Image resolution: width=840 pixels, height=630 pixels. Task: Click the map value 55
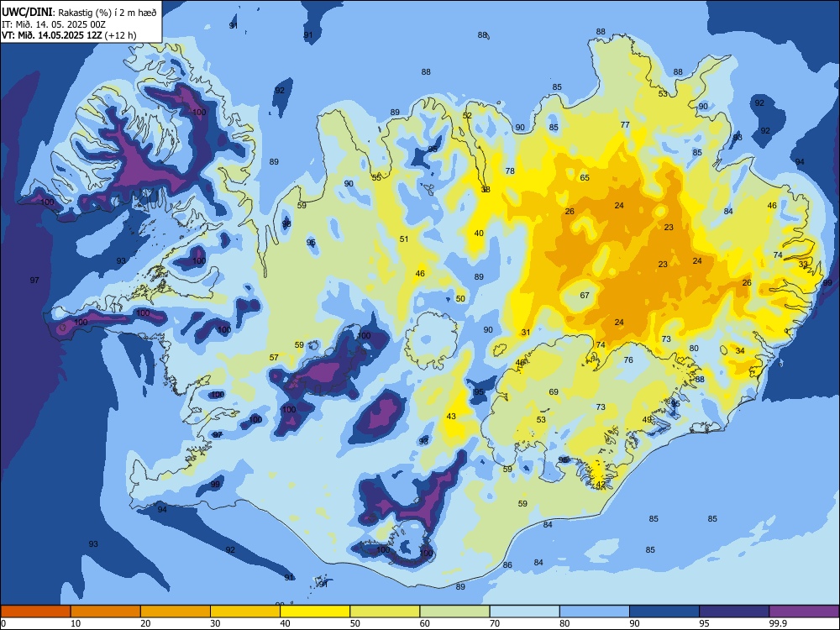click(x=376, y=178)
